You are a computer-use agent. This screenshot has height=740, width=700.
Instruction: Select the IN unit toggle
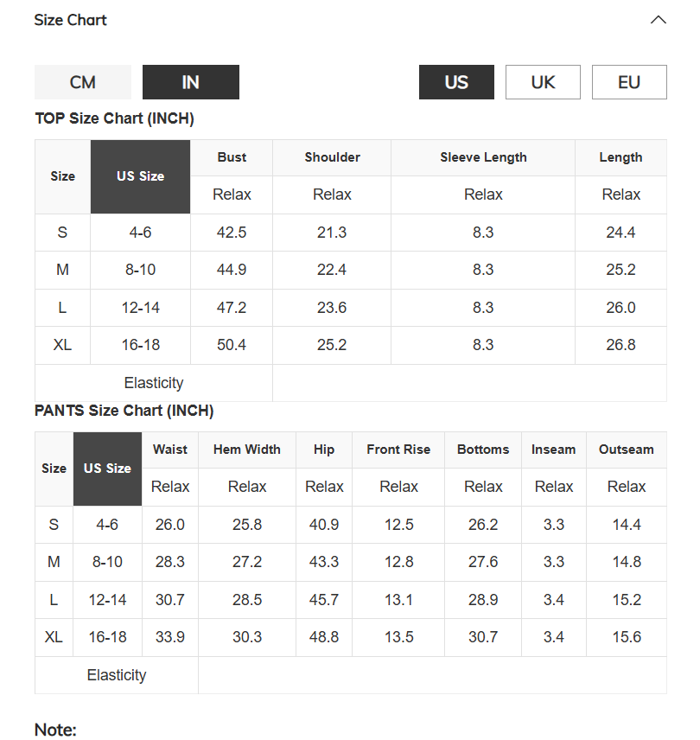pos(191,82)
